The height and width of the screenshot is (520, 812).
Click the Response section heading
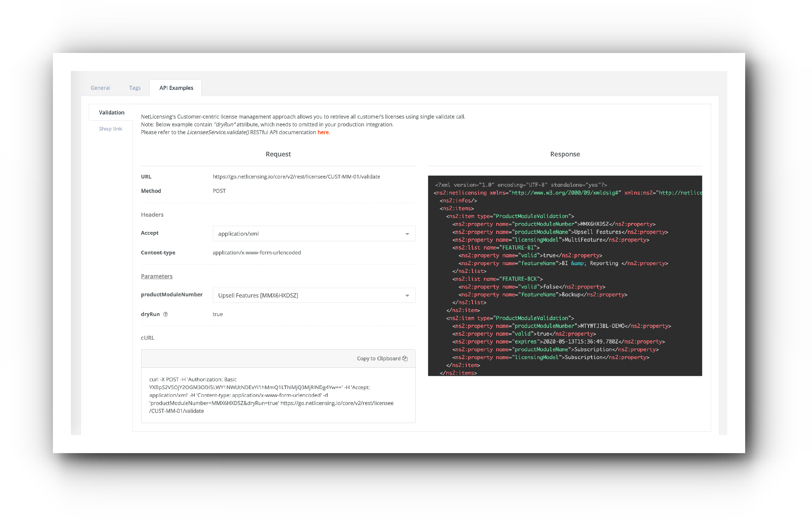pos(565,154)
